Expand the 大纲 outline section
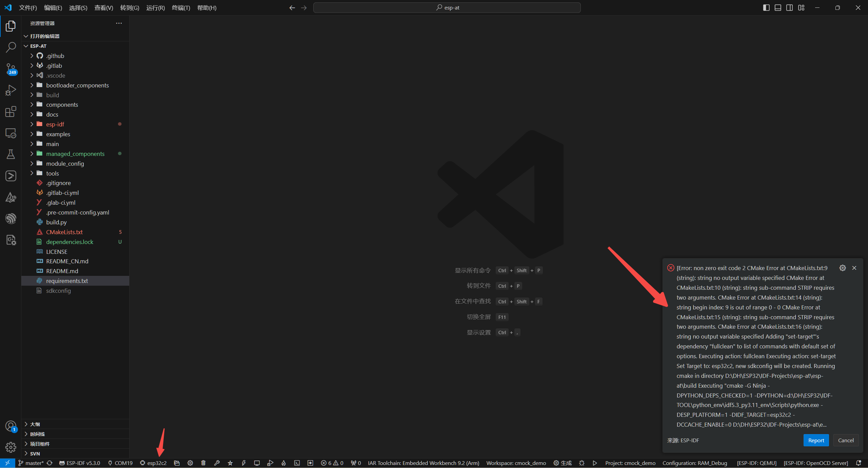Viewport: 868px width, 468px height. click(x=75, y=424)
